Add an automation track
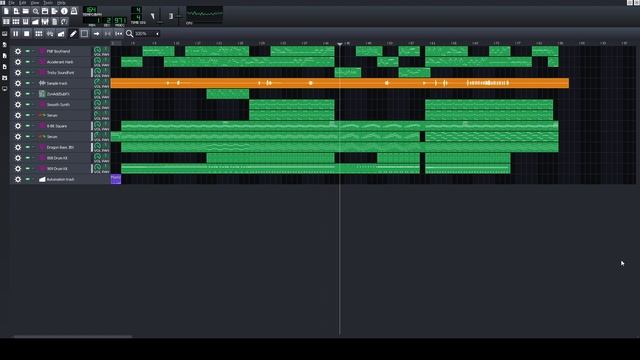Viewport: 640px width, 360px height. 61,34
